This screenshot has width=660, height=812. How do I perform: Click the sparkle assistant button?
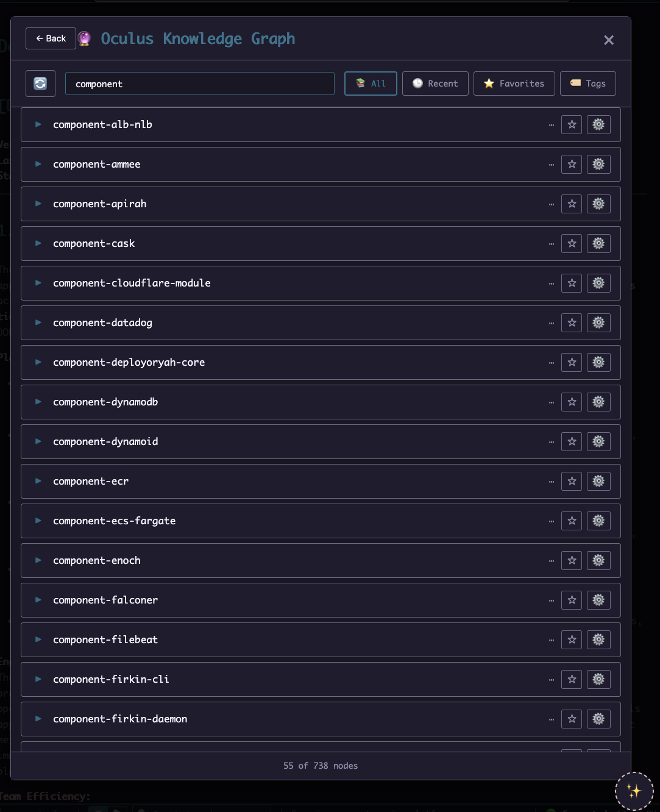coord(634,791)
